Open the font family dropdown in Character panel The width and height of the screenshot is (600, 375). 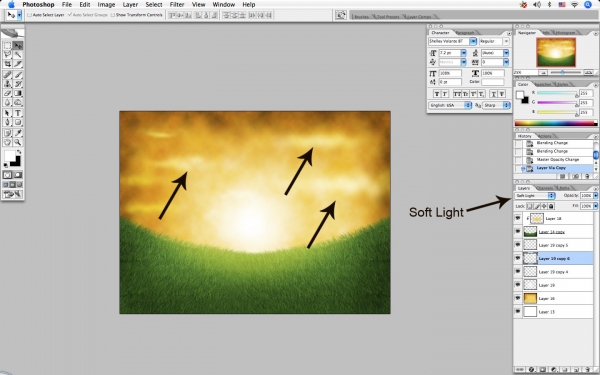tap(452, 41)
